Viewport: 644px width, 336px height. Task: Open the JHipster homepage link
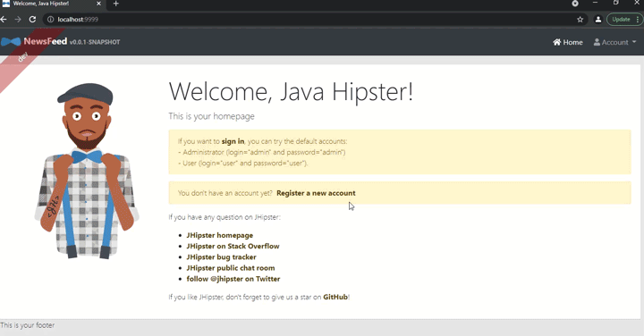coord(220,236)
